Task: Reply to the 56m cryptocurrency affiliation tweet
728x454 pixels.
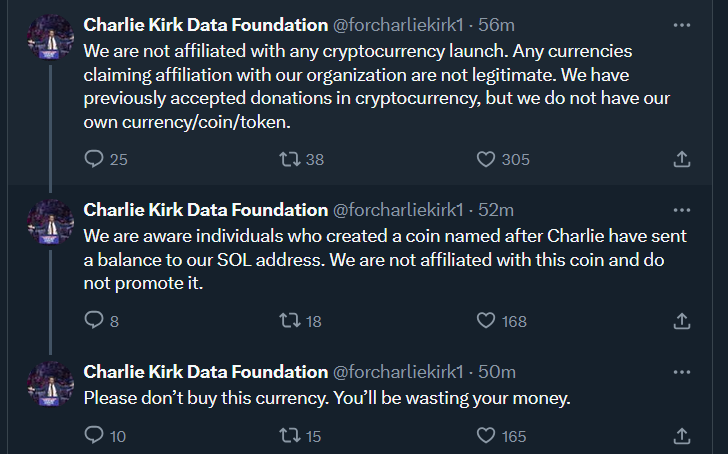Action: click(94, 159)
